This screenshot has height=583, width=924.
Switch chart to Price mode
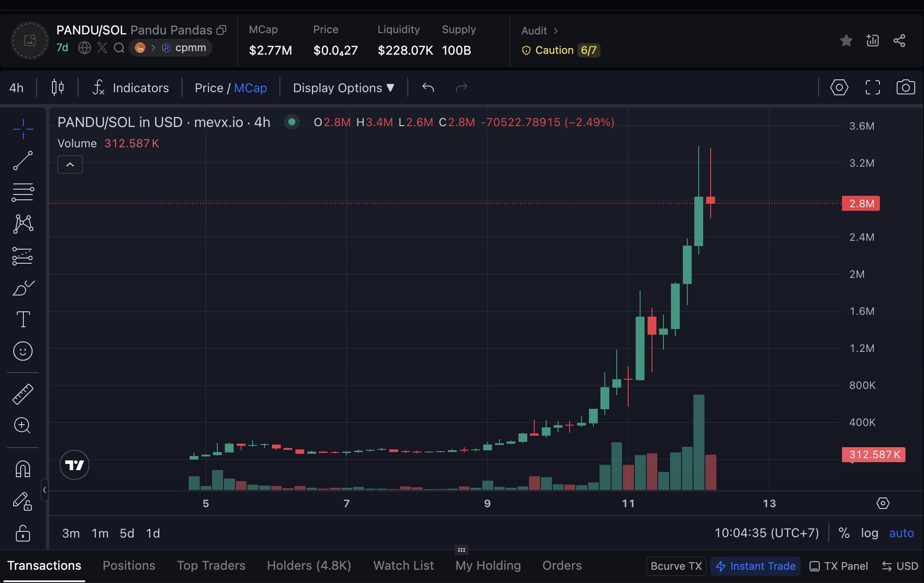209,88
